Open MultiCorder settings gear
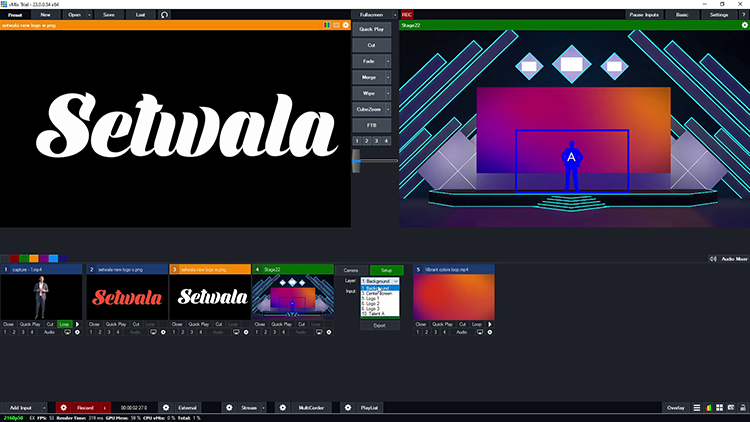Screen dimensions: 750x422 tap(282, 408)
